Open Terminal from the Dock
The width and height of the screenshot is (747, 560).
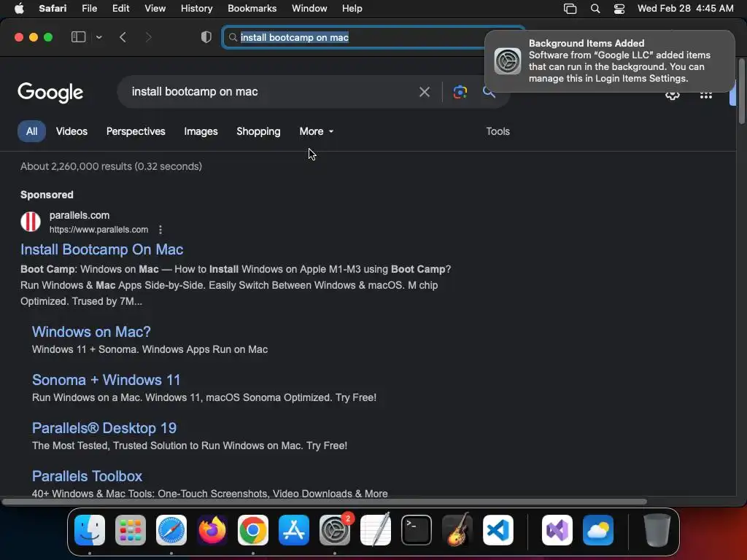coord(417,530)
